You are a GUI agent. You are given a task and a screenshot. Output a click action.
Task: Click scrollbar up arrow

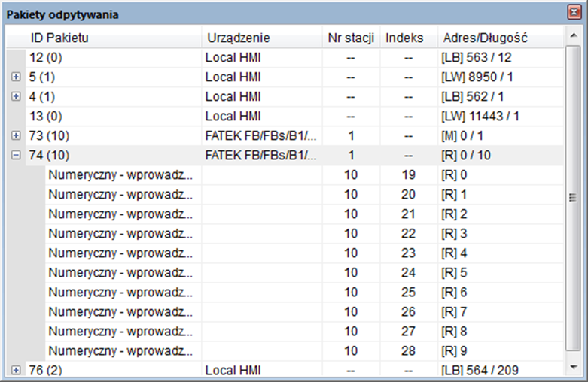pyautogui.click(x=573, y=35)
